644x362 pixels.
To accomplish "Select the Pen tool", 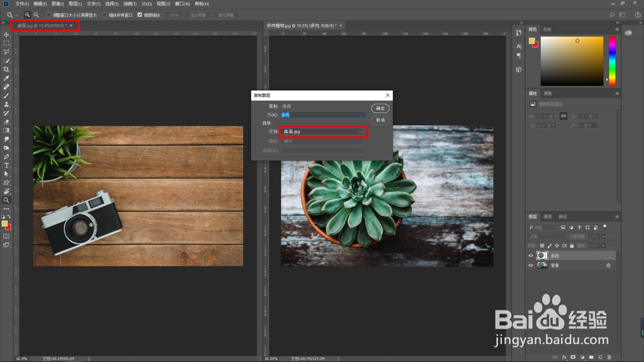I will tap(6, 156).
